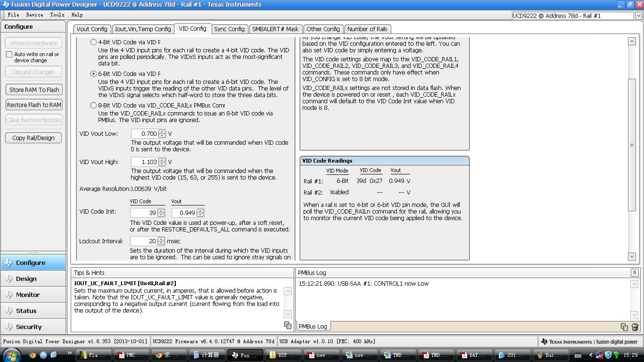Switch to the DAT PDF taskbar window
Image resolution: width=644 pixels, height=362 pixels.
click(474, 355)
